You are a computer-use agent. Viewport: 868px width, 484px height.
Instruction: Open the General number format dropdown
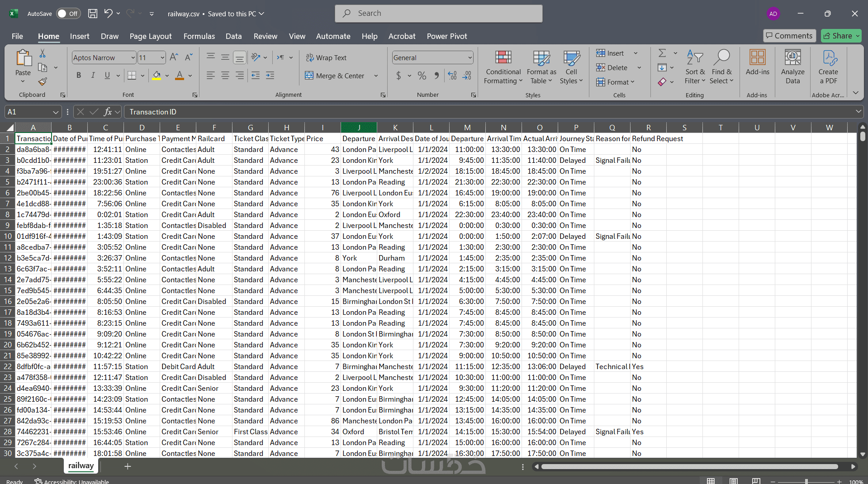[470, 57]
